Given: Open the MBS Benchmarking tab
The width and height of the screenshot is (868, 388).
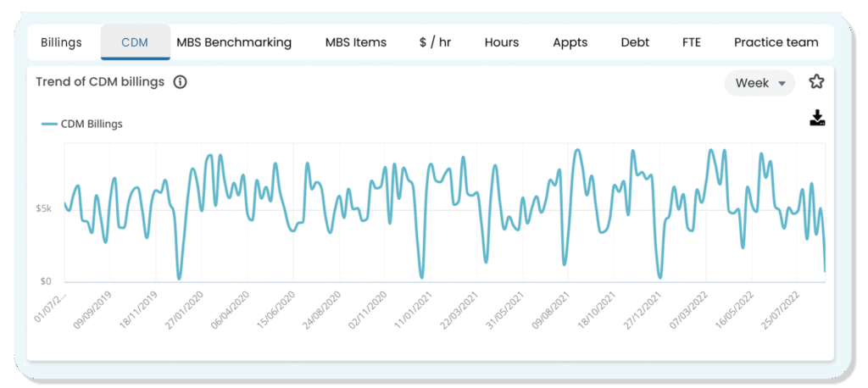Looking at the screenshot, I should click(x=234, y=42).
